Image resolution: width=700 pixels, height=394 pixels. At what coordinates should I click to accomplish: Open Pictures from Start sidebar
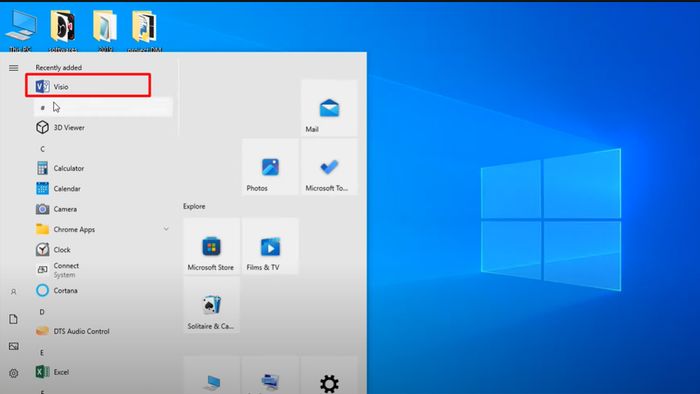tap(13, 346)
